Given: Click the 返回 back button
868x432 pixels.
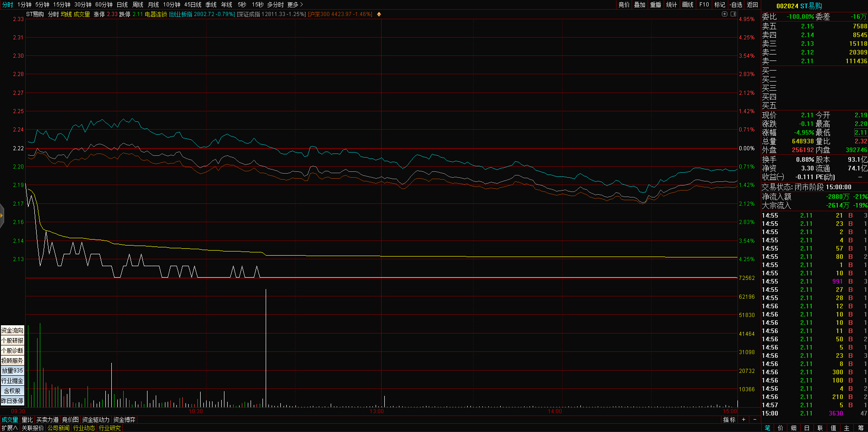Looking at the screenshot, I should point(753,5).
